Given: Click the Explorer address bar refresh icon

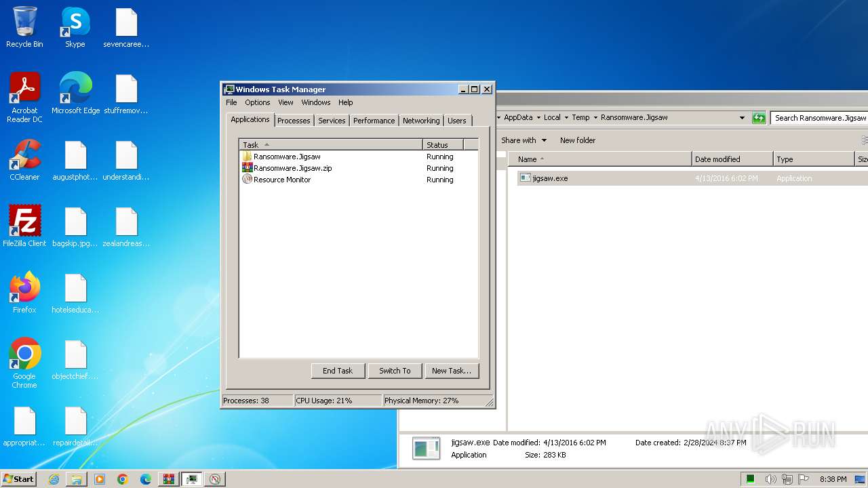Looking at the screenshot, I should 759,118.
